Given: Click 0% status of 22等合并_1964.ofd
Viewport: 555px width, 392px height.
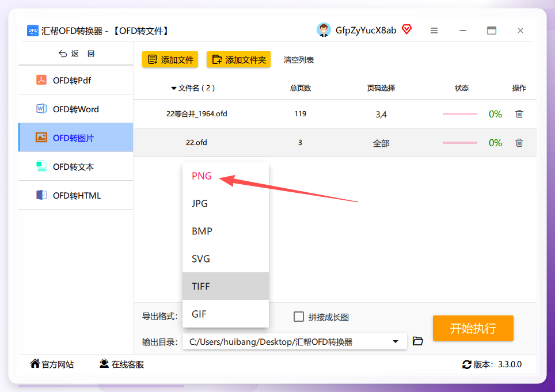Looking at the screenshot, I should pos(495,114).
